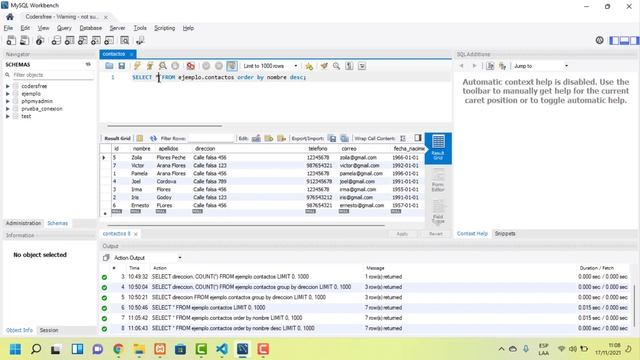Click Open SQL script file icon in main toolbar
The image size is (640, 360).
click(x=24, y=40)
